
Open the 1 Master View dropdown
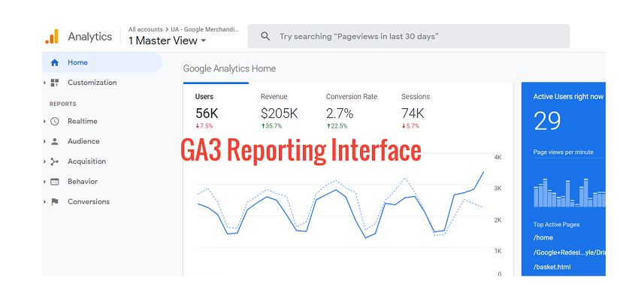(167, 41)
